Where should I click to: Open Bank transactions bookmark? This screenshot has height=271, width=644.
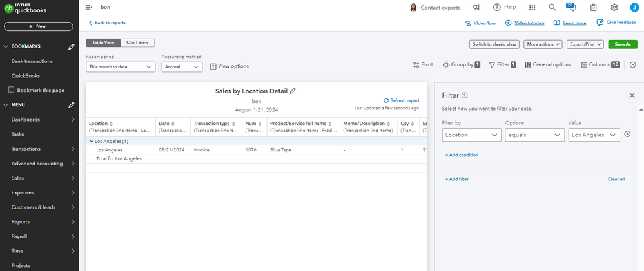pos(32,61)
